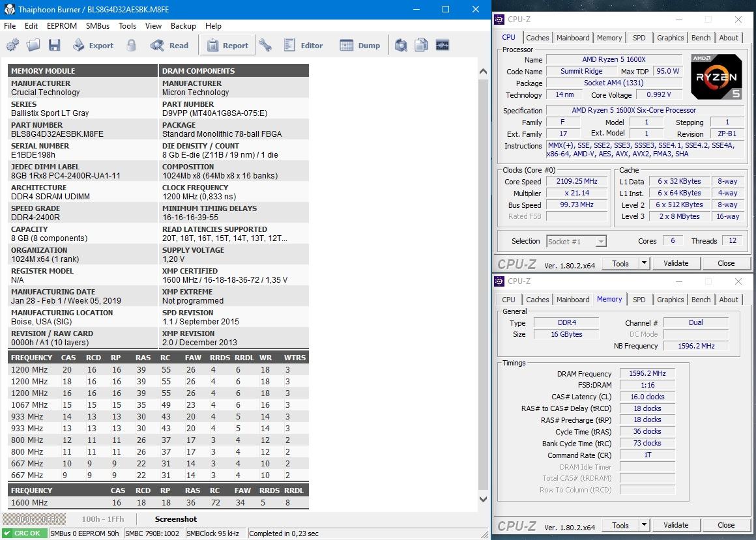Click Tools button in upper CPU-Z window
The width and height of the screenshot is (756, 540).
pyautogui.click(x=620, y=264)
